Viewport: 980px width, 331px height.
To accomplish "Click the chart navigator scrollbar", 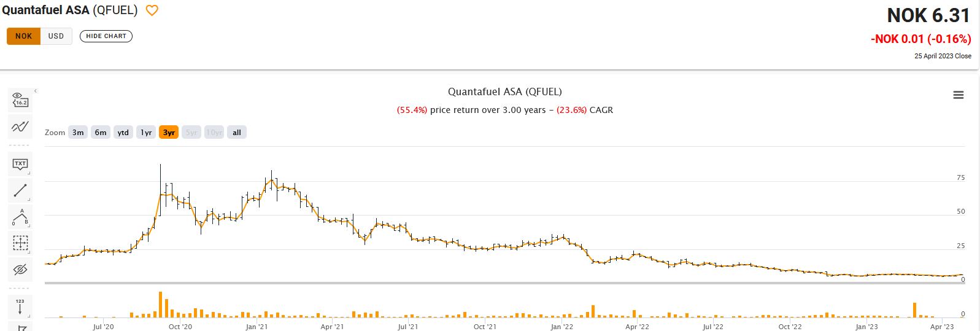I will [503, 283].
